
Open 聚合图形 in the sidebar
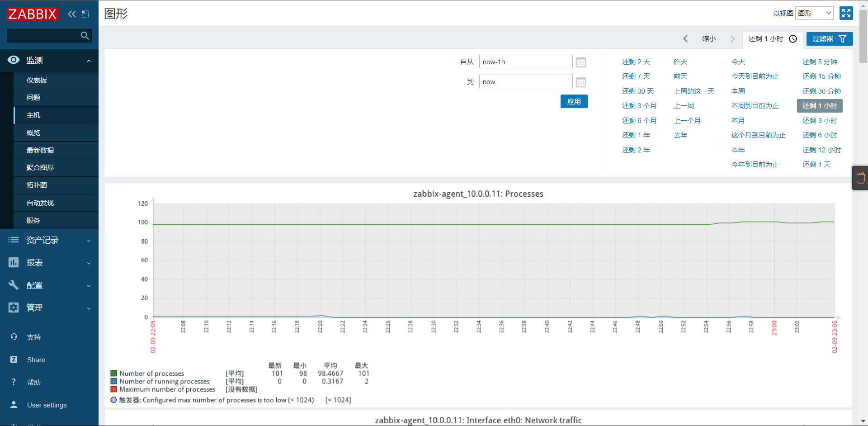tap(56, 167)
